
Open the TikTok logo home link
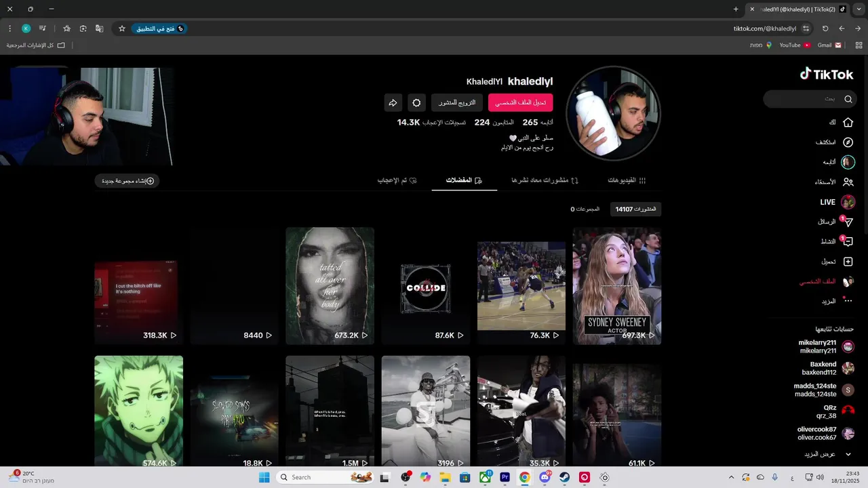tap(827, 74)
